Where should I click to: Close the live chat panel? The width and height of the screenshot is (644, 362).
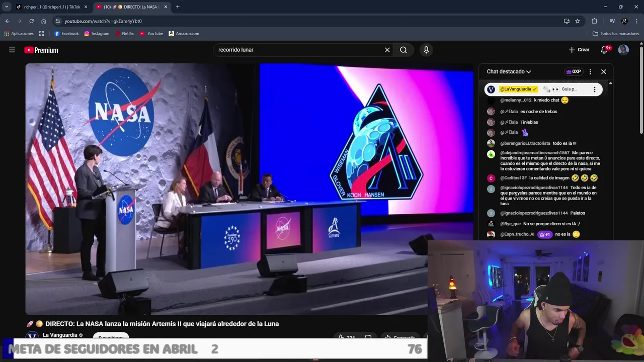pos(604,71)
